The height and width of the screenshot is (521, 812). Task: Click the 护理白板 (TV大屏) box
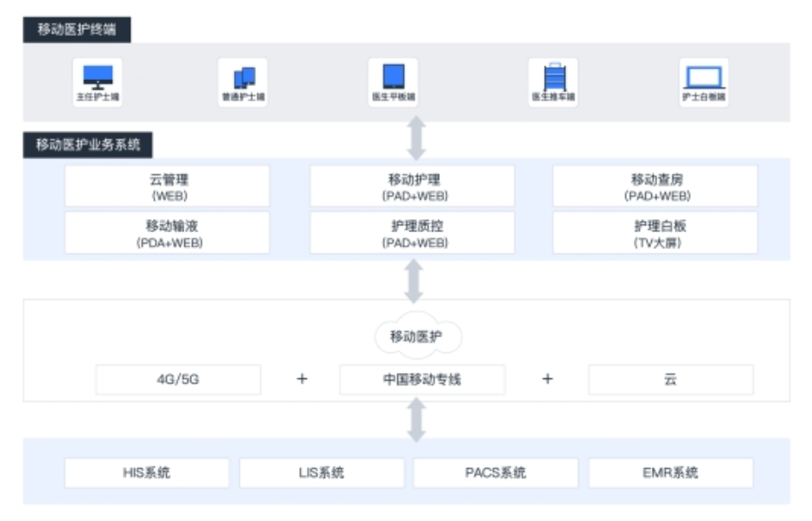click(656, 232)
